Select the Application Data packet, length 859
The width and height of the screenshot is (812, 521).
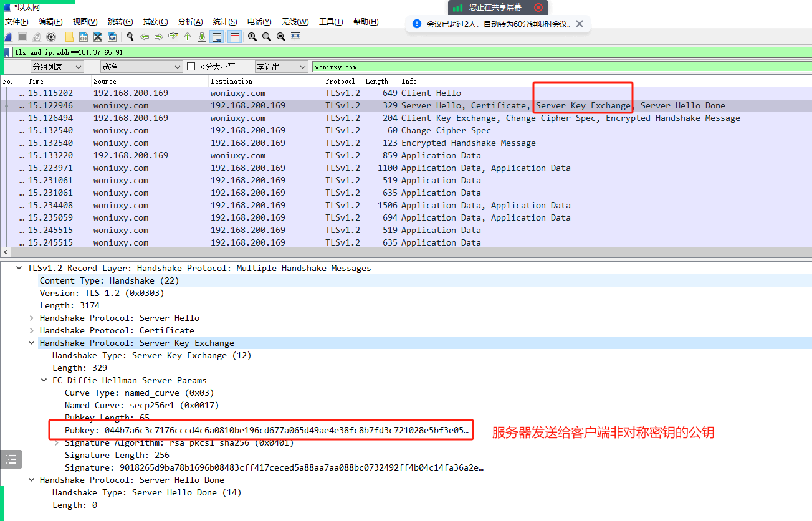tap(406, 155)
